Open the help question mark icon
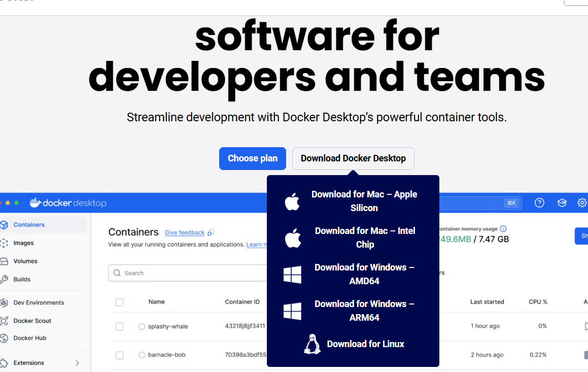 539,203
